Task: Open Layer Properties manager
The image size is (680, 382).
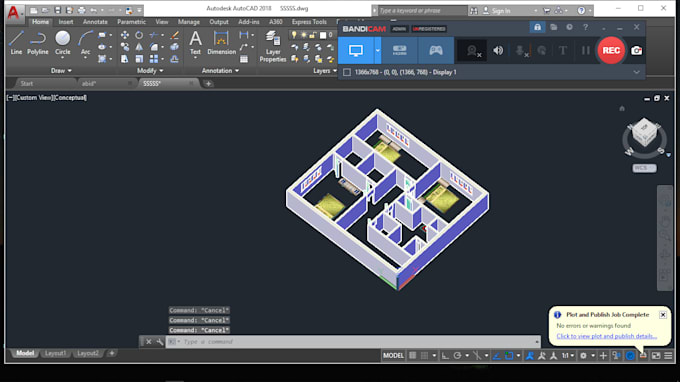Action: click(273, 46)
